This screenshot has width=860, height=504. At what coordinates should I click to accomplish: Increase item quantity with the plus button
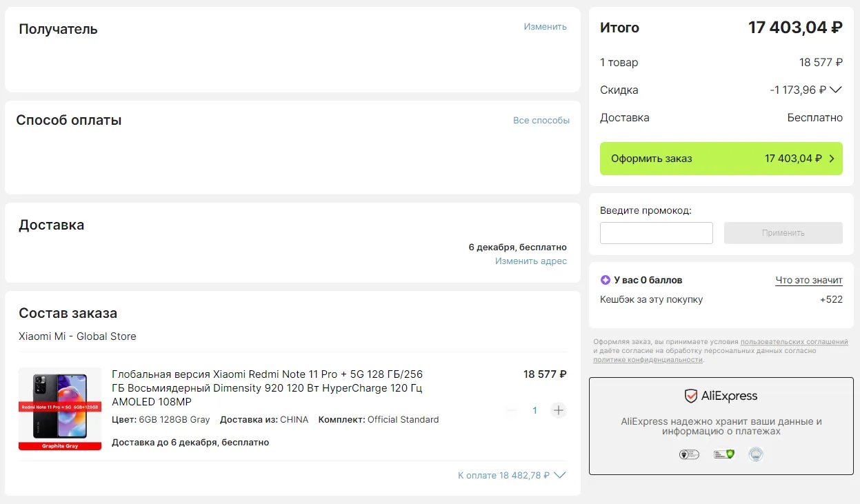(559, 410)
